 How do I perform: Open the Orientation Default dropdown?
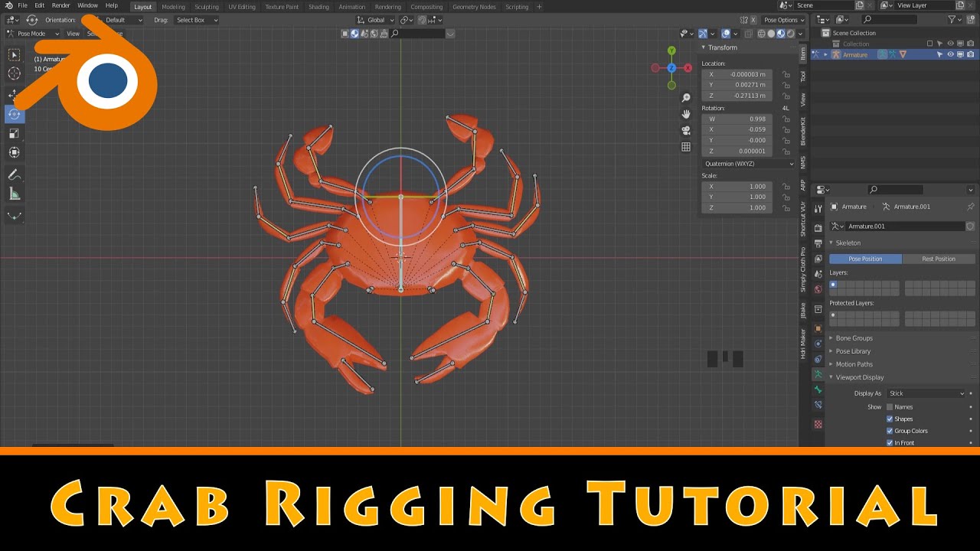(x=119, y=20)
